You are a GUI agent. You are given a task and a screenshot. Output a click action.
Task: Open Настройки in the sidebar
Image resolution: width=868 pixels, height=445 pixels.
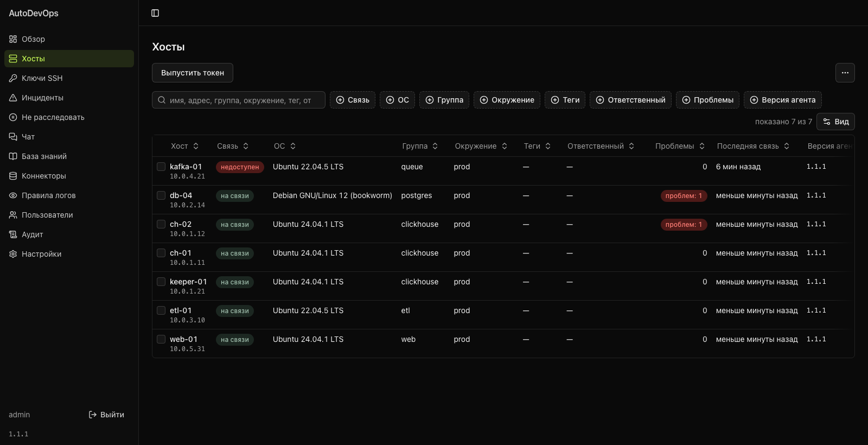(69, 254)
